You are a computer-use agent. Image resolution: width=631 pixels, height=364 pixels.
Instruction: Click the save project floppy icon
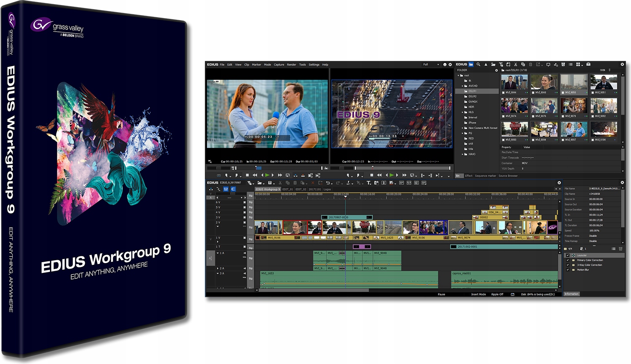click(x=270, y=183)
